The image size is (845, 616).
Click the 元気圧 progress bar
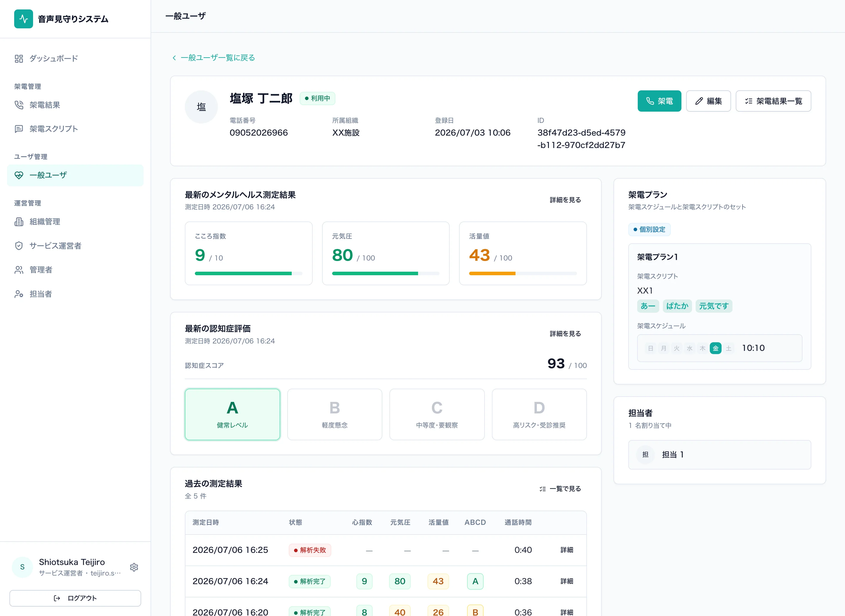[x=386, y=274]
